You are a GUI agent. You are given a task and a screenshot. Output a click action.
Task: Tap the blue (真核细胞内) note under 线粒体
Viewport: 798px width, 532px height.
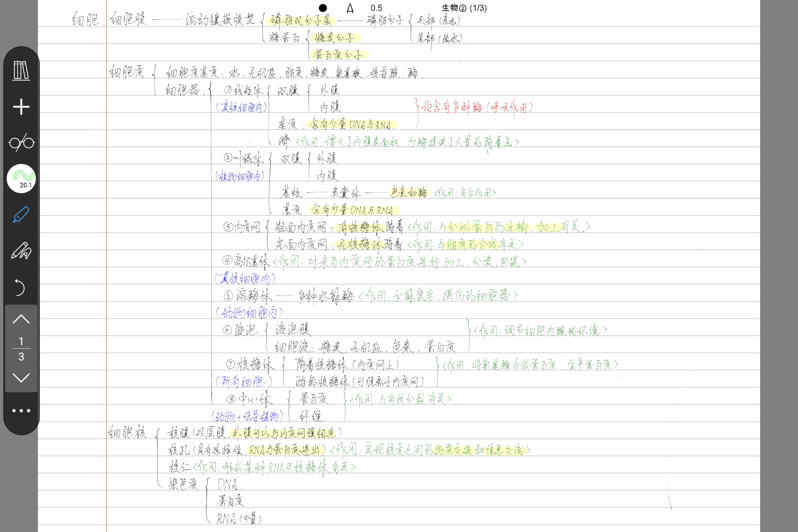click(242, 107)
